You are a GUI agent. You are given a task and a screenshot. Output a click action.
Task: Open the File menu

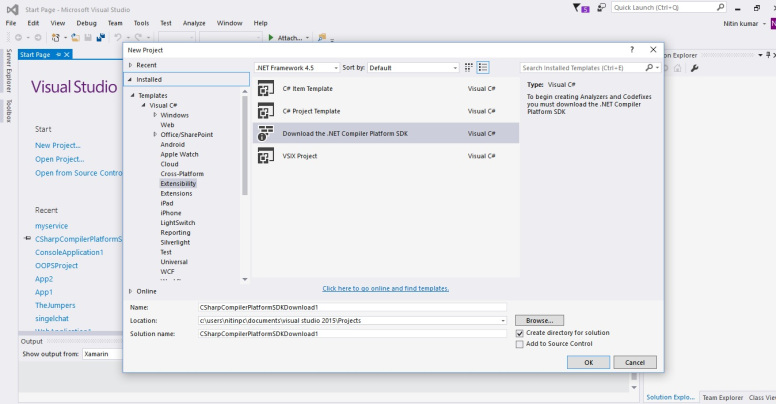11,23
